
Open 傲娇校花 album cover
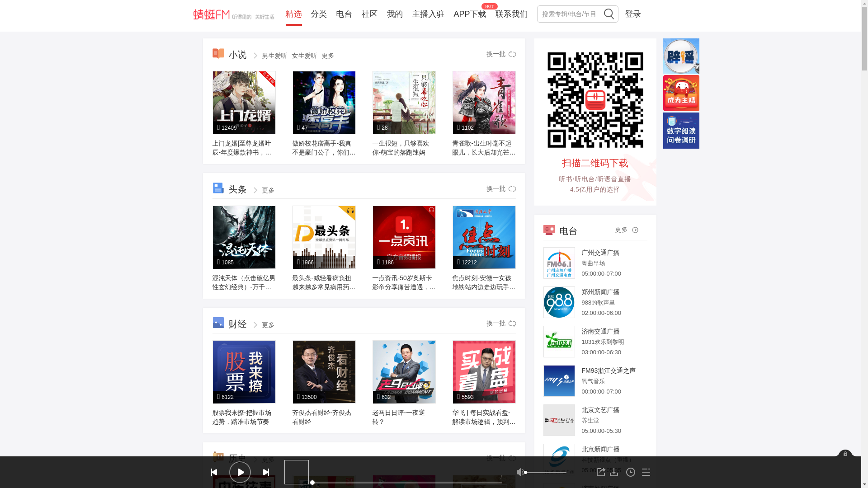(324, 103)
